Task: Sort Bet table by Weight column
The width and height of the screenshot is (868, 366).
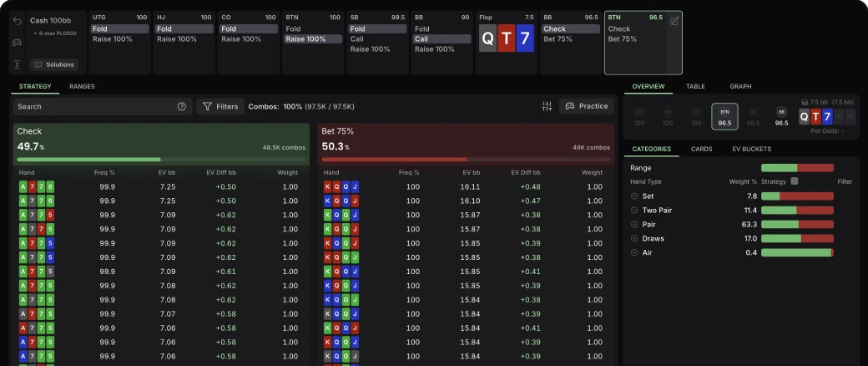Action: tap(592, 172)
